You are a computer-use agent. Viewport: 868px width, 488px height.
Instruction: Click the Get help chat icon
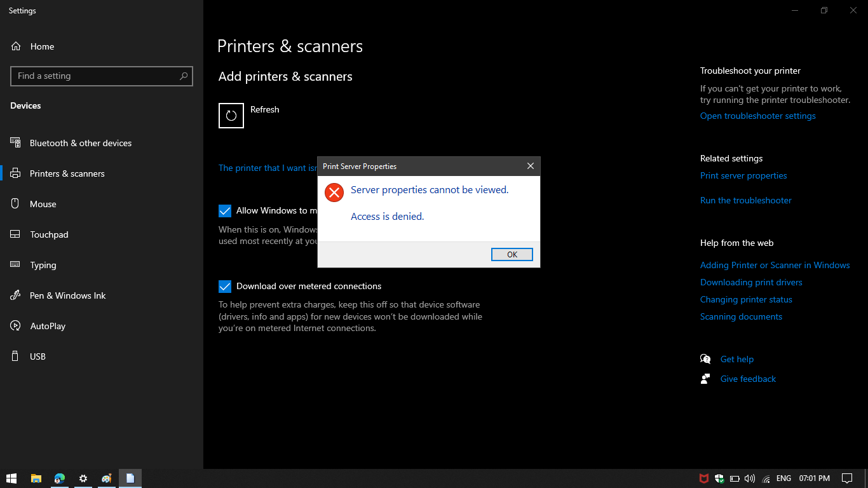705,359
